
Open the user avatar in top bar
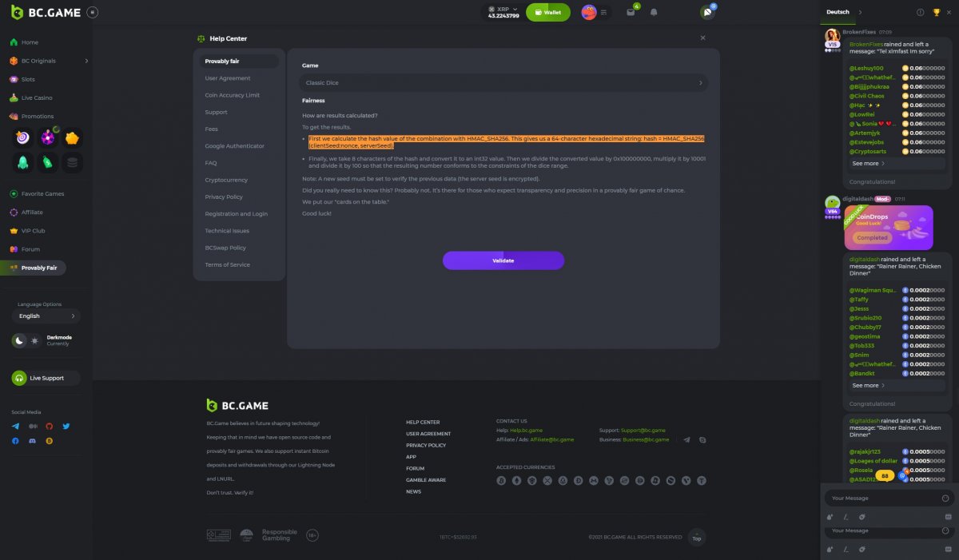pyautogui.click(x=589, y=13)
